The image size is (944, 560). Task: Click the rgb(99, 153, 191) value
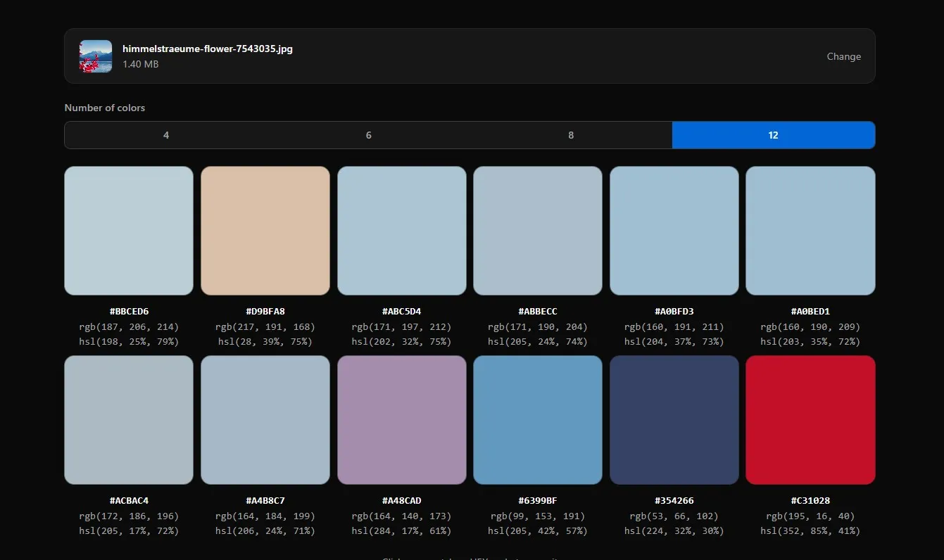tap(538, 516)
